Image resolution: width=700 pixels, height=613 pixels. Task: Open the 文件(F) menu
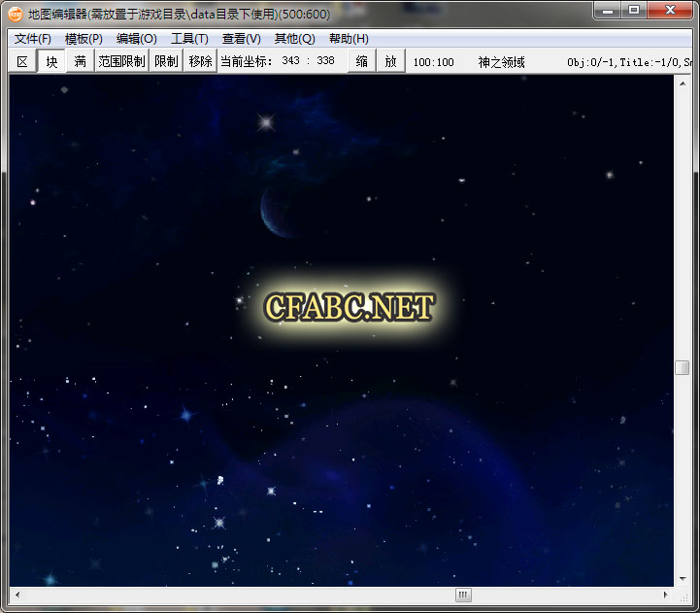click(x=33, y=39)
